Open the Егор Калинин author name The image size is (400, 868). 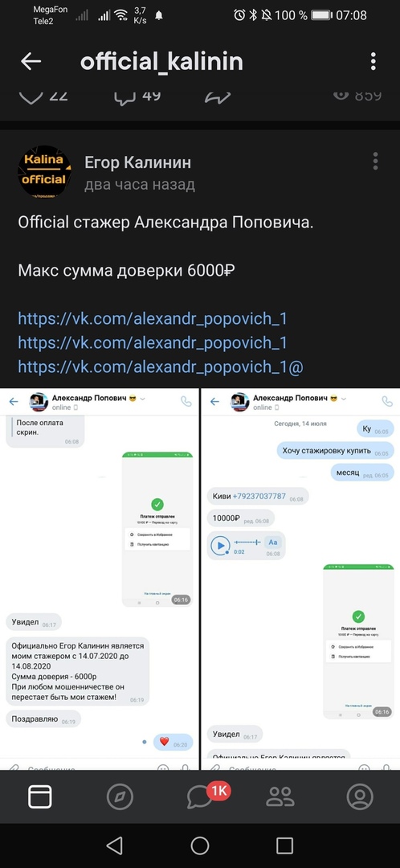point(138,162)
